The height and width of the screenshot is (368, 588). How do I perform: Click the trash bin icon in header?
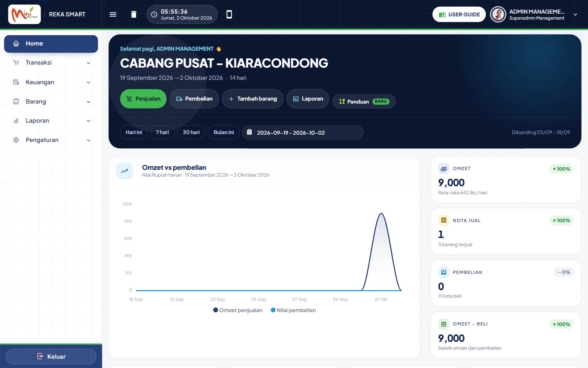[x=134, y=14]
